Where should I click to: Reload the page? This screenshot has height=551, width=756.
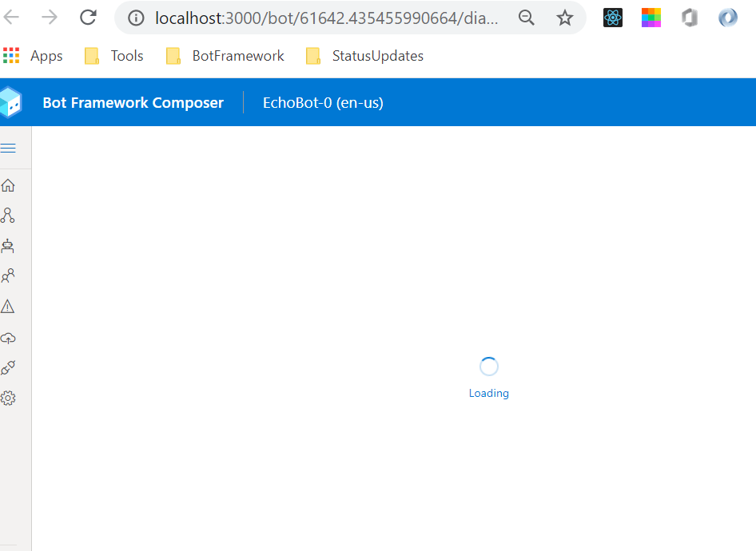pyautogui.click(x=88, y=18)
